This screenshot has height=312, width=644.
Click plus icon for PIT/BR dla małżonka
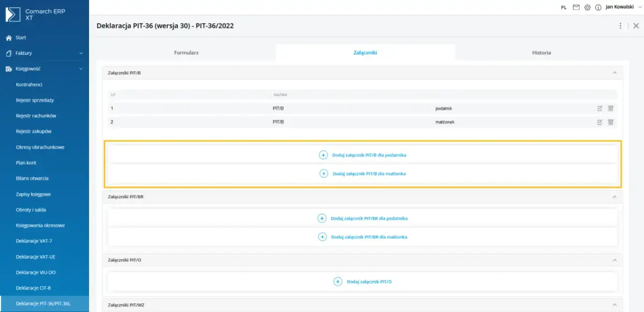coord(323,237)
